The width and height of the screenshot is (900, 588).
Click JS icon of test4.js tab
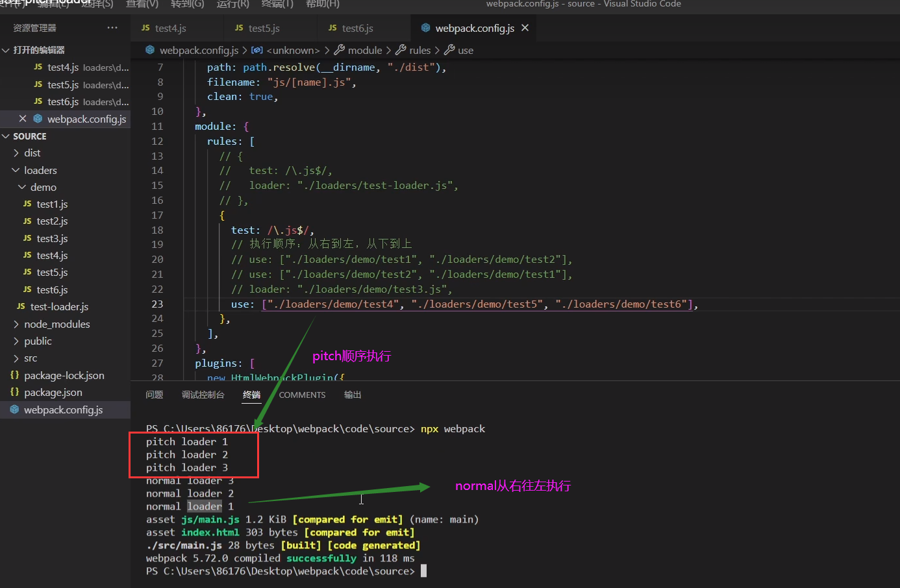coord(145,28)
